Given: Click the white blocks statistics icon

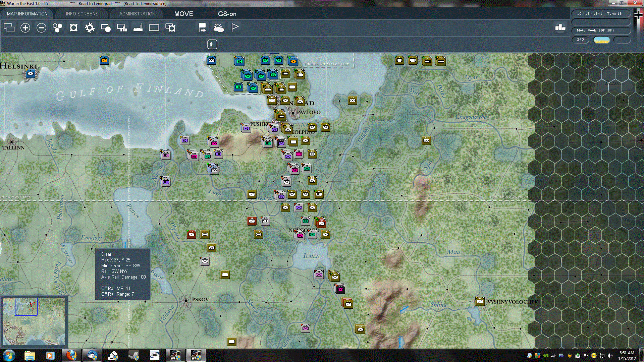Looking at the screenshot, I should [x=560, y=27].
